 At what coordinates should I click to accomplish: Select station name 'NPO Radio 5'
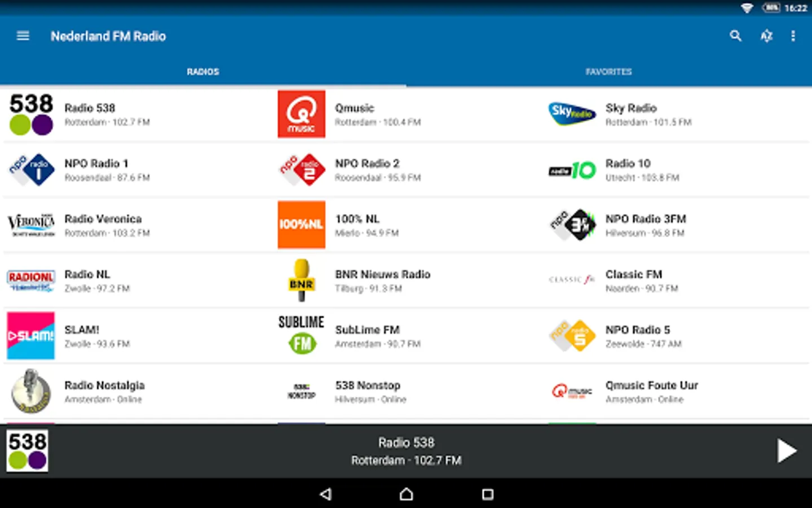[x=638, y=330]
